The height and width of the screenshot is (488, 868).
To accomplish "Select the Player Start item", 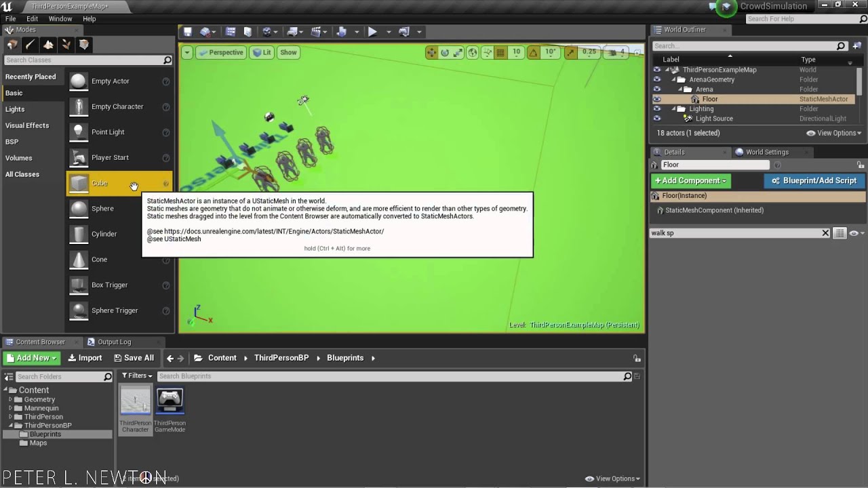I will coord(119,158).
